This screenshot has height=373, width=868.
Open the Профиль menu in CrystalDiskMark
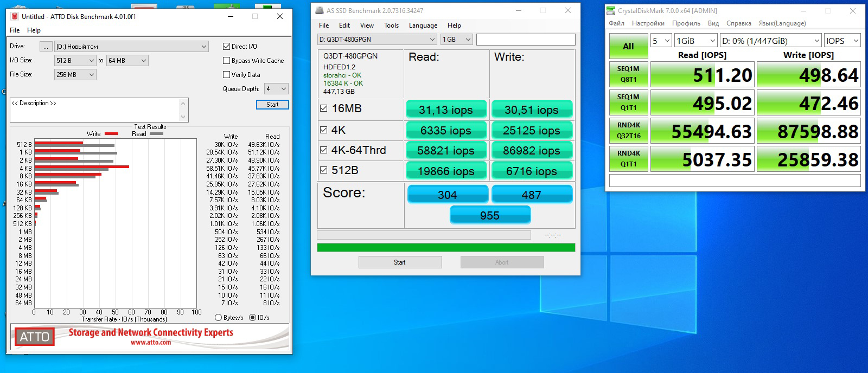(x=686, y=23)
